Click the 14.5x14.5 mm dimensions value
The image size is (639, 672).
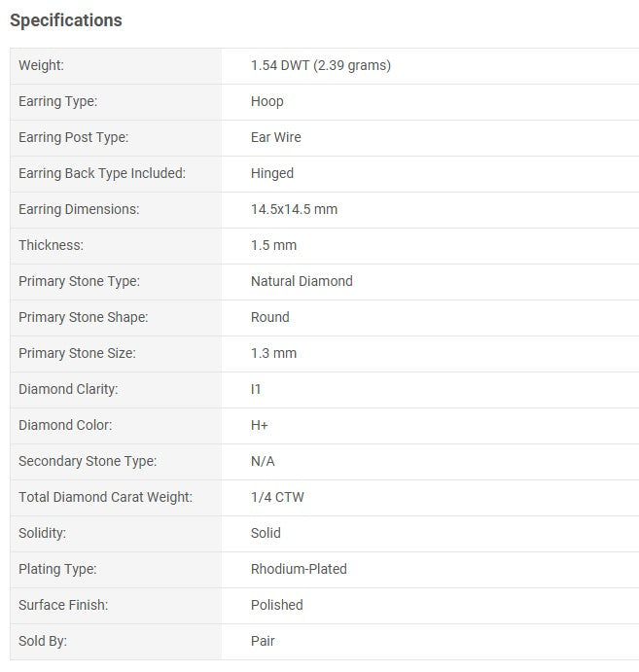tap(294, 209)
